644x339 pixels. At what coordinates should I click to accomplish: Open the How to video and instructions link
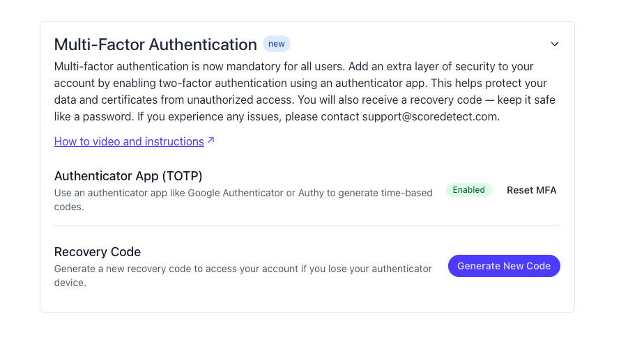coord(129,141)
